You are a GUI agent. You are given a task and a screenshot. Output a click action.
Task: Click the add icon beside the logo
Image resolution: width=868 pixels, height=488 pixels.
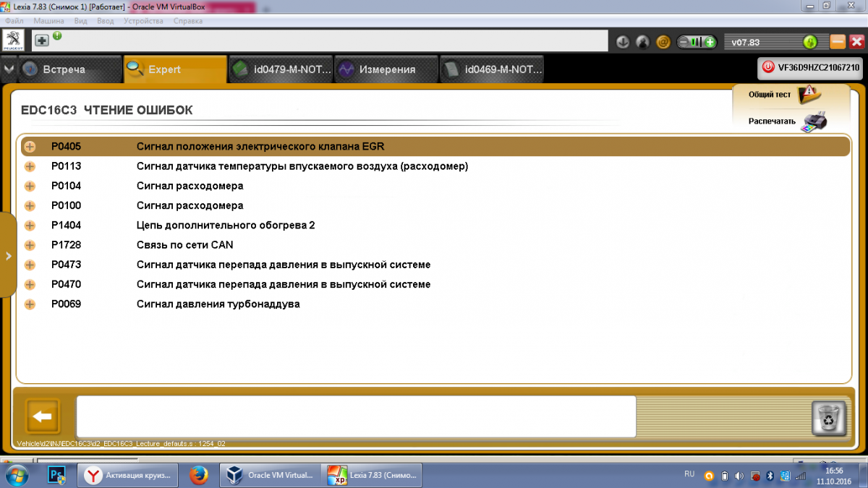click(42, 40)
